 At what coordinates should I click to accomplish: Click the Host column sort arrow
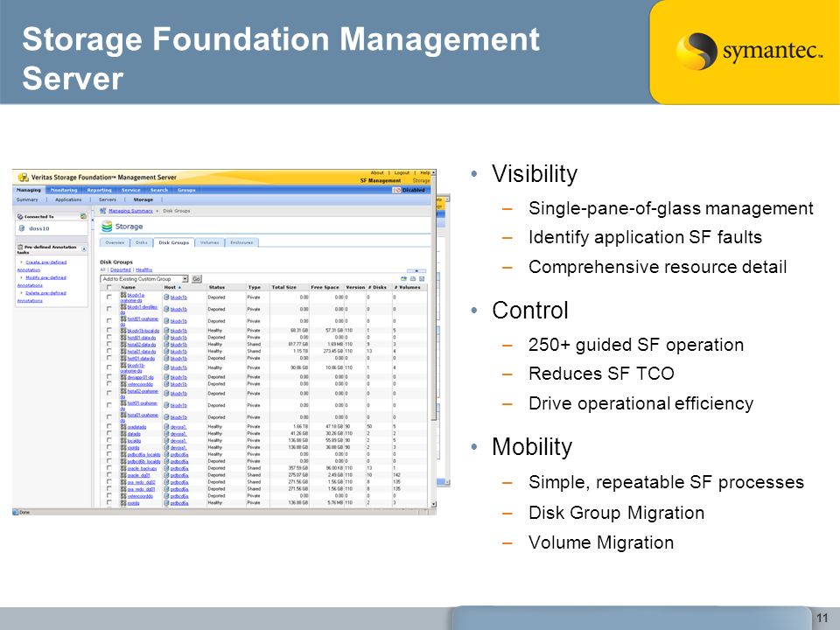pyautogui.click(x=179, y=287)
